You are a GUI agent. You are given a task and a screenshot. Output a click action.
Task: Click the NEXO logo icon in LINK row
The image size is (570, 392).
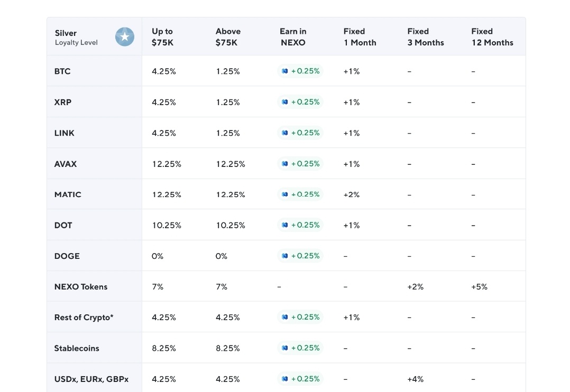coord(285,133)
